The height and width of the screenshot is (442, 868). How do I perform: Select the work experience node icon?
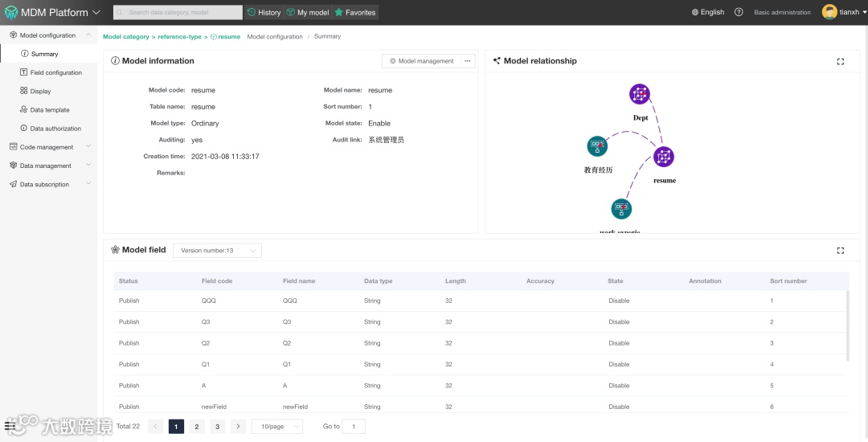click(x=621, y=209)
